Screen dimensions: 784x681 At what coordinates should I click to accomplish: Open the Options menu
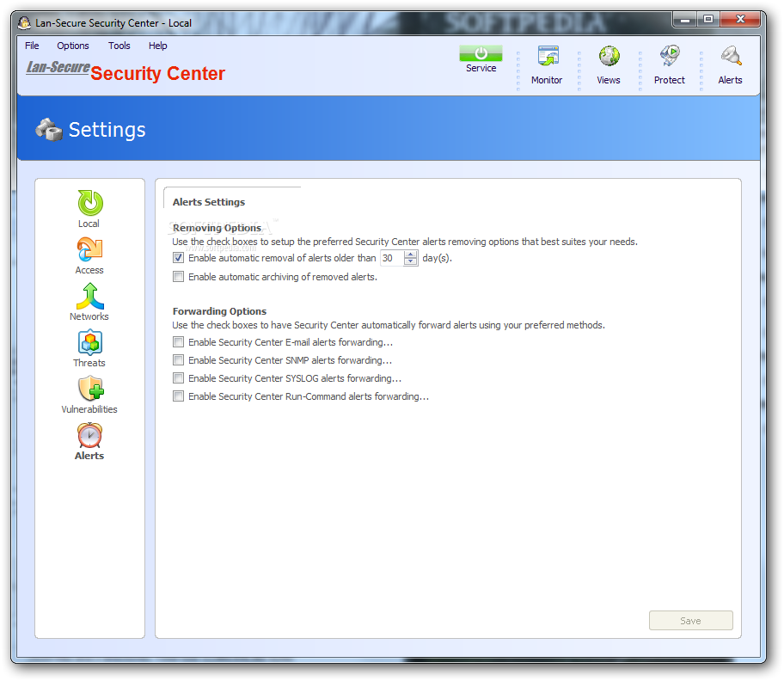click(x=73, y=46)
